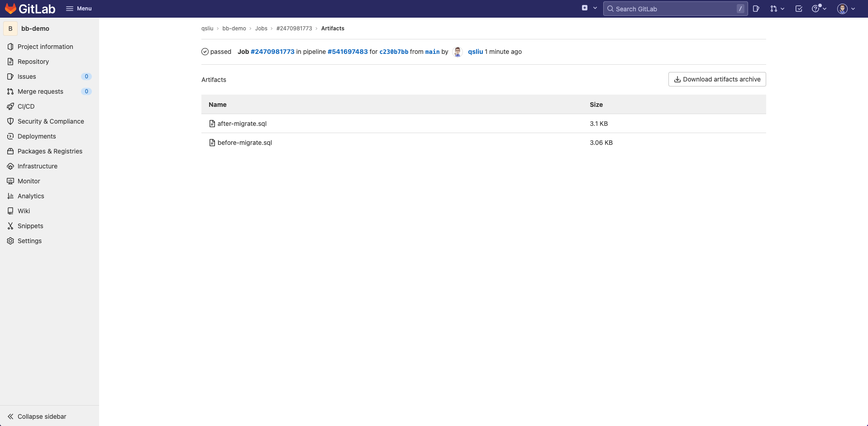Expand the create new dropdown arrow
Viewport: 868px width, 426px height.
pos(595,8)
